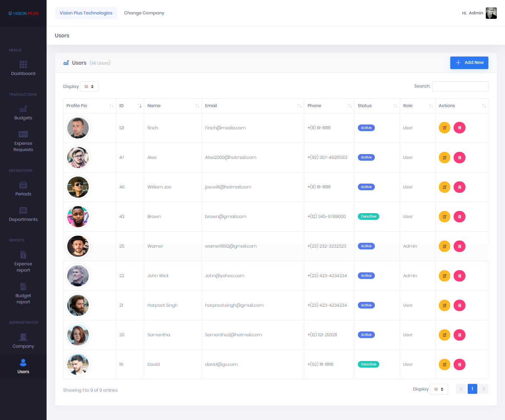Click edit icon for user finch
The width and height of the screenshot is (505, 420).
click(x=444, y=128)
